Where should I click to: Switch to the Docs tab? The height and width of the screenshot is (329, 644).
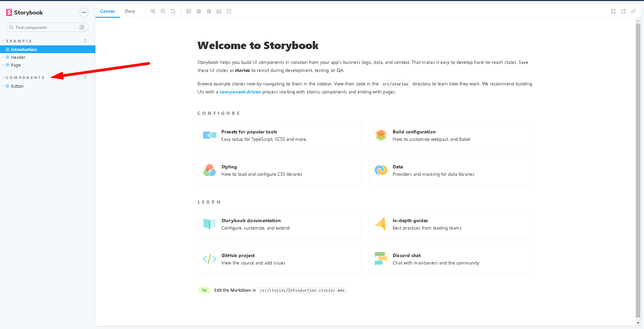pyautogui.click(x=130, y=11)
